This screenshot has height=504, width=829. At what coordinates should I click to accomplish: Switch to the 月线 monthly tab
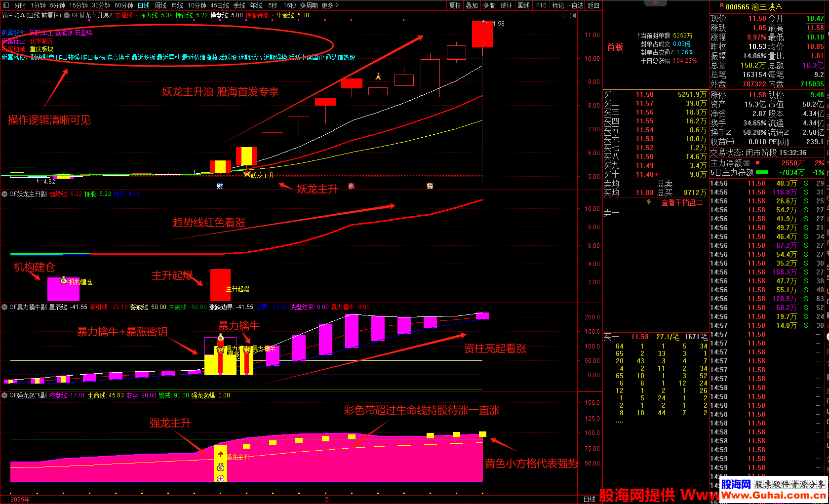tap(177, 5)
